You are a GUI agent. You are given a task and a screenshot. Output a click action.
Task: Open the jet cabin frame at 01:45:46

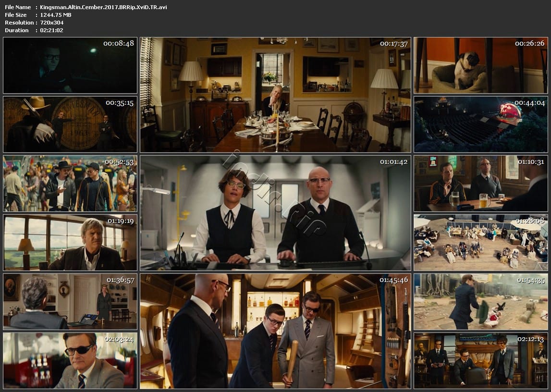[x=276, y=331]
